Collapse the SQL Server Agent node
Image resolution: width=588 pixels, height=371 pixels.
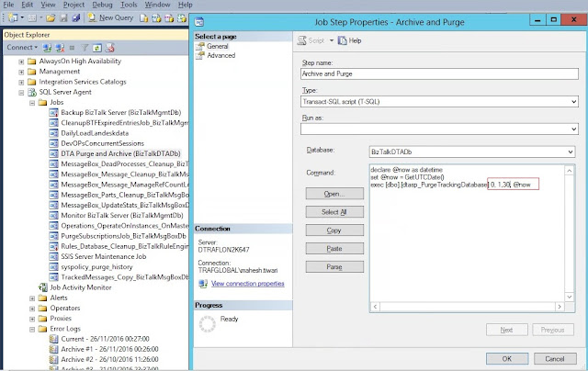click(21, 92)
